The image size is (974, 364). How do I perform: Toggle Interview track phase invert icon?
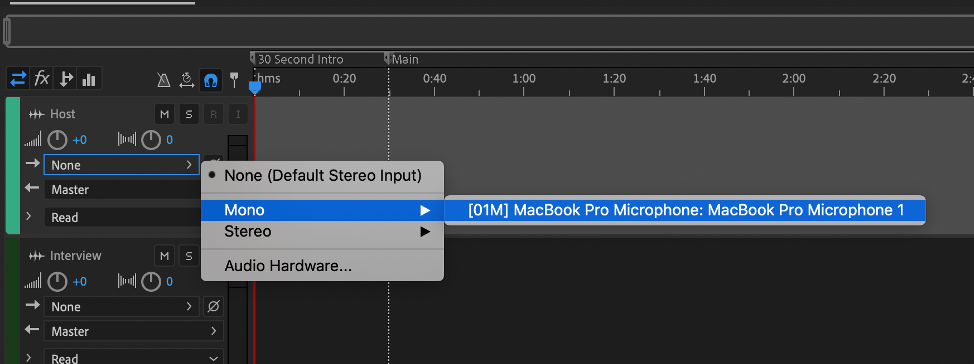point(214,306)
